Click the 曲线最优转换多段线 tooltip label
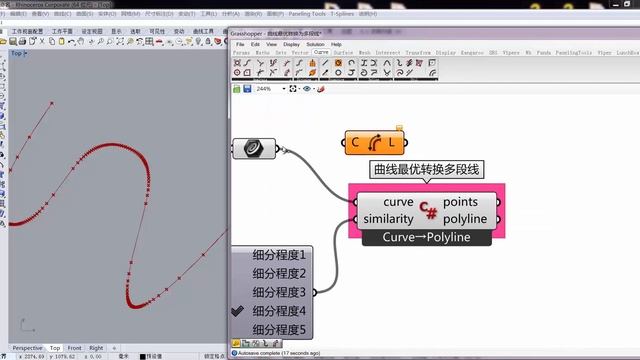 tap(427, 169)
